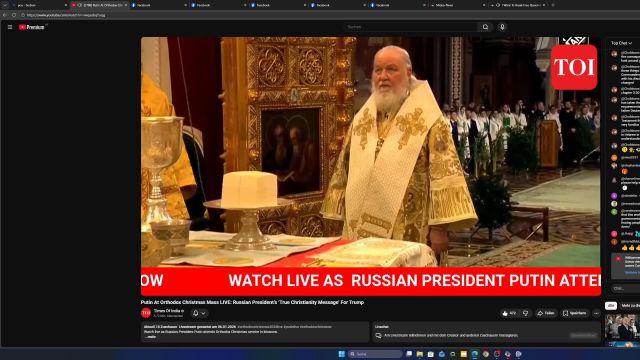Open the recommended video thumbnail
Viewport: 640px width, 360px height.
tap(622, 327)
